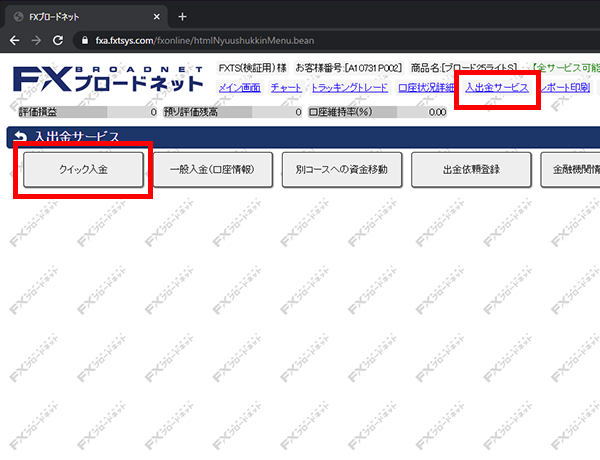This screenshot has width=600, height=460.
Task: Open the 入出金サービス link
Action: pos(497,88)
